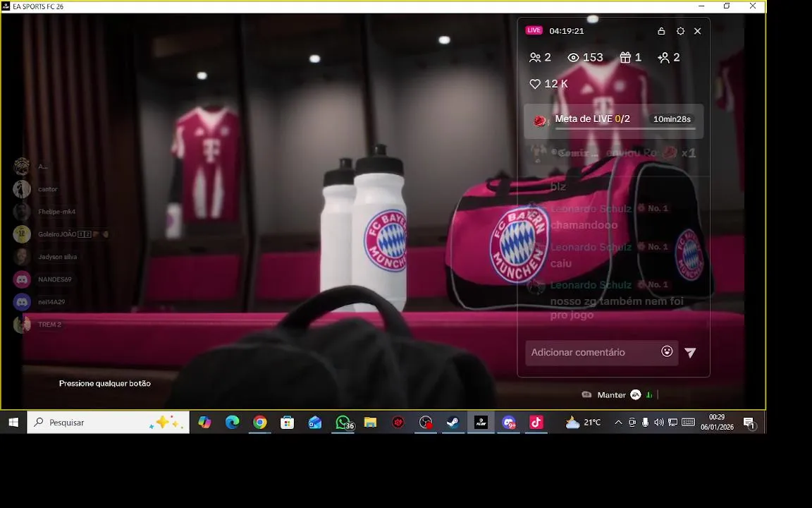
Task: Click the gift box icon showing 1
Action: (x=625, y=58)
